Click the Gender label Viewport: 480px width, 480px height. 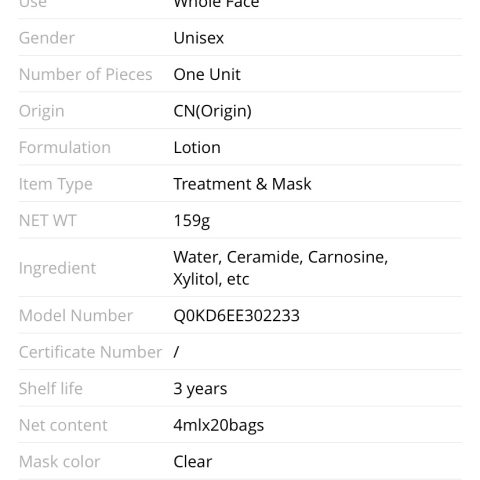click(47, 38)
